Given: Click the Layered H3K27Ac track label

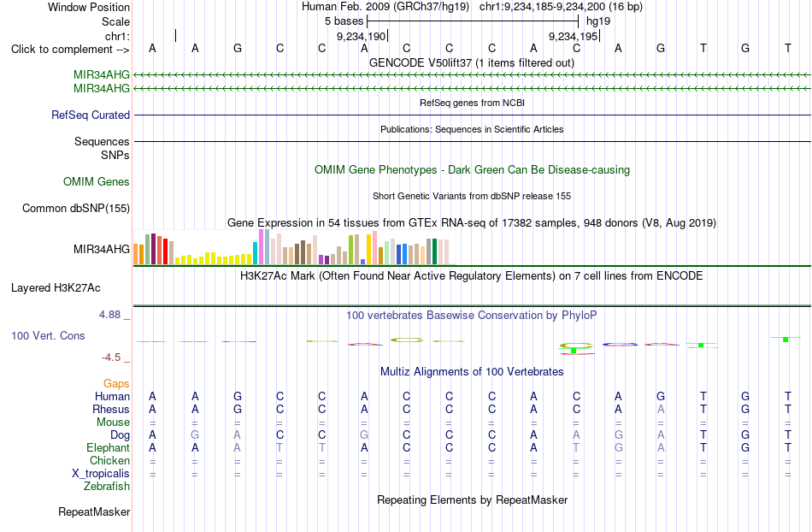Looking at the screenshot, I should pos(56,288).
